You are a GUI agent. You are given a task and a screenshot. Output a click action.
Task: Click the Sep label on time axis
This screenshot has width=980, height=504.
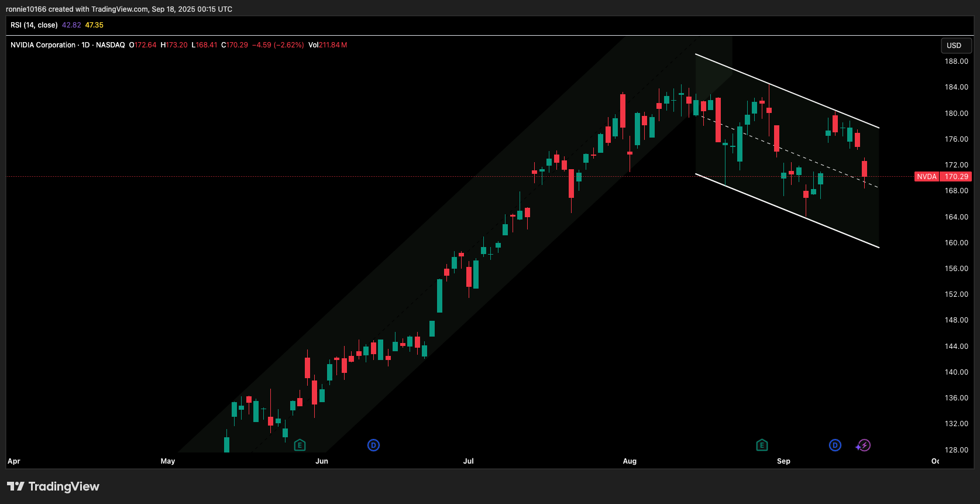pos(783,461)
